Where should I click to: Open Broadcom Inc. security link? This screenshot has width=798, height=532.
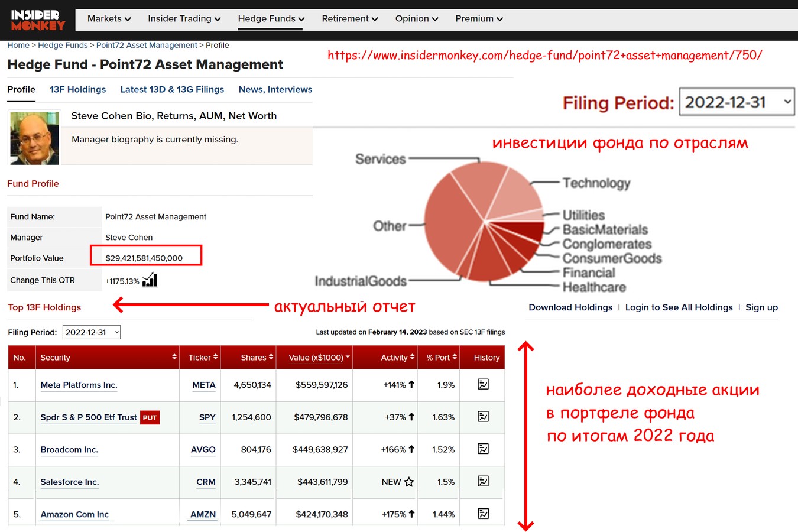69,450
